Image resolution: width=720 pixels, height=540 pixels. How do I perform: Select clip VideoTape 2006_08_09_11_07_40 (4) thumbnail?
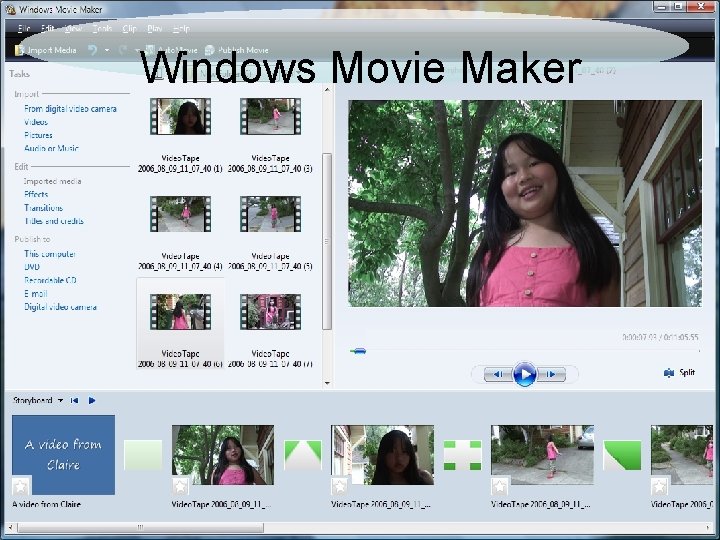(x=180, y=214)
